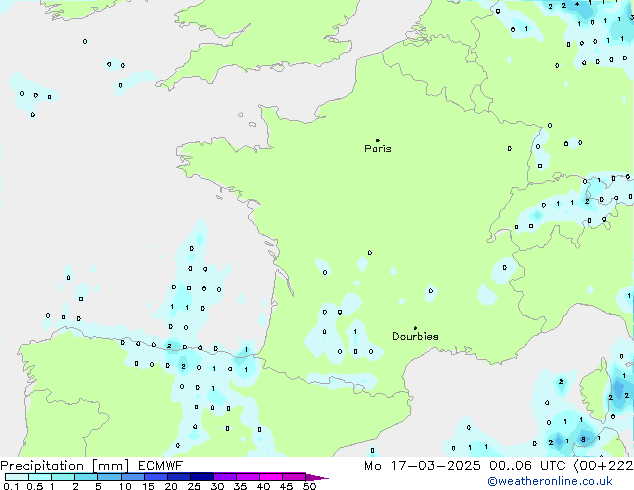Select the Dourbies city label
Screen dimensions: 634x490
click(415, 337)
